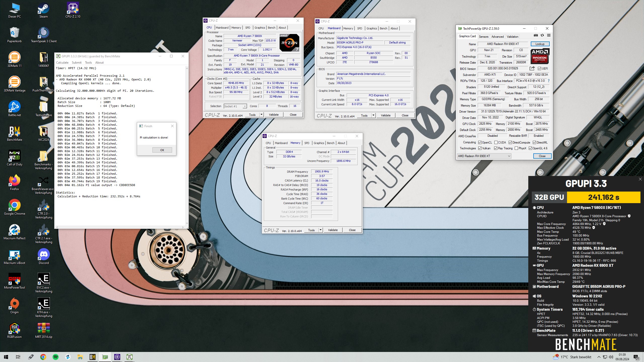Open the CPU-Z 2.10 desktop shortcut
The height and width of the screenshot is (362, 644).
[73, 11]
